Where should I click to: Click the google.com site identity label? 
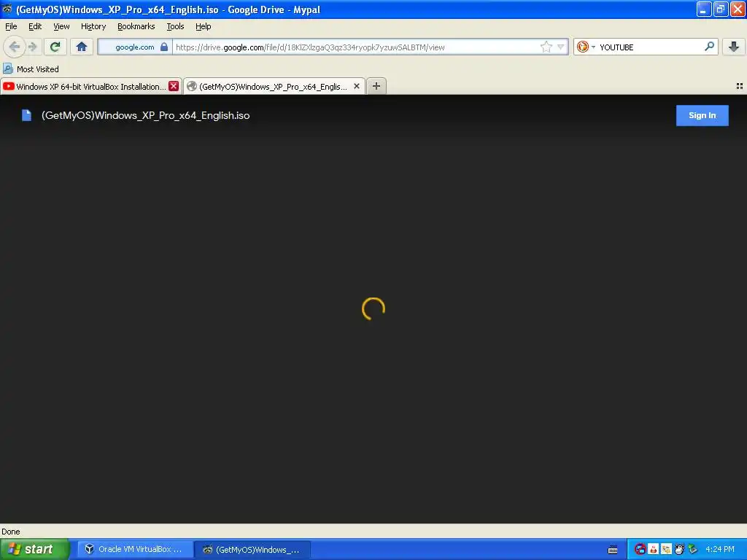[x=135, y=47]
